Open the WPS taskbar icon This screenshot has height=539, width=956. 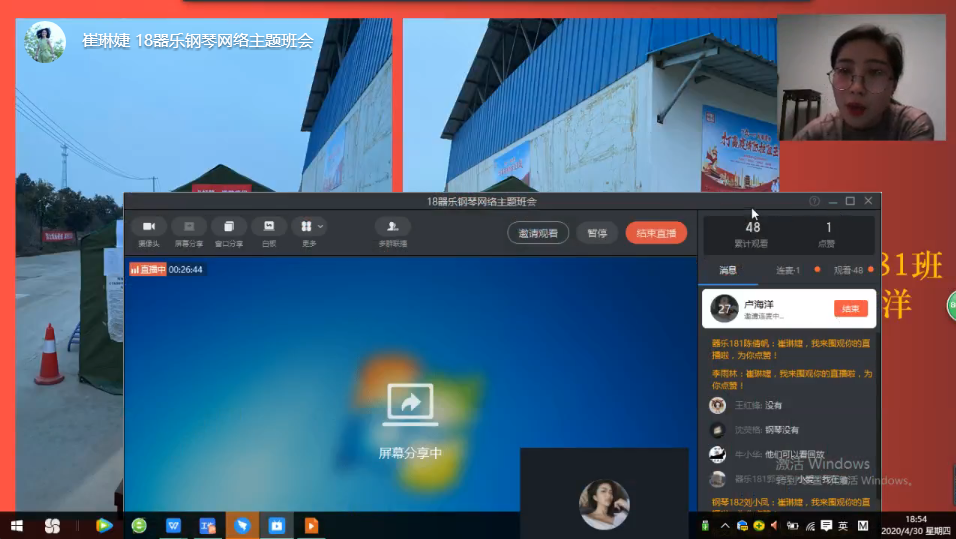[173, 525]
